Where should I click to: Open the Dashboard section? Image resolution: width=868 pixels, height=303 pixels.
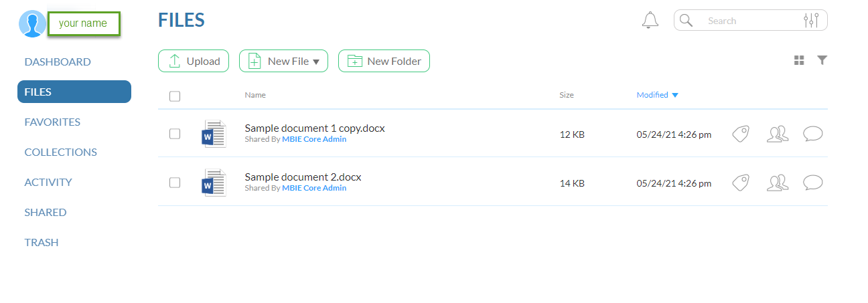(x=58, y=62)
